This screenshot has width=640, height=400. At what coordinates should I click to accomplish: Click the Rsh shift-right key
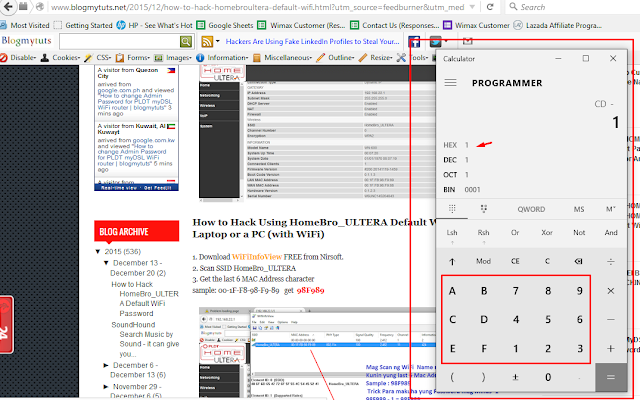[484, 233]
